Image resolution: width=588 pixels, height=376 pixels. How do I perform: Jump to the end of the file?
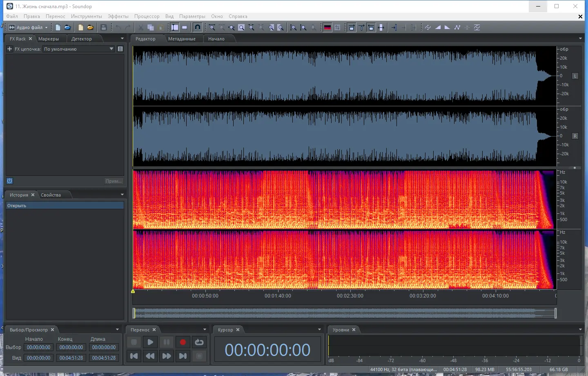pyautogui.click(x=183, y=356)
